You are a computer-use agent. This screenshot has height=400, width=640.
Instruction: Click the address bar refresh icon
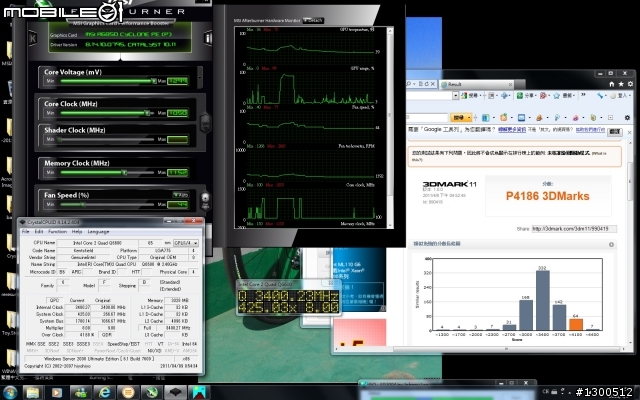click(427, 84)
